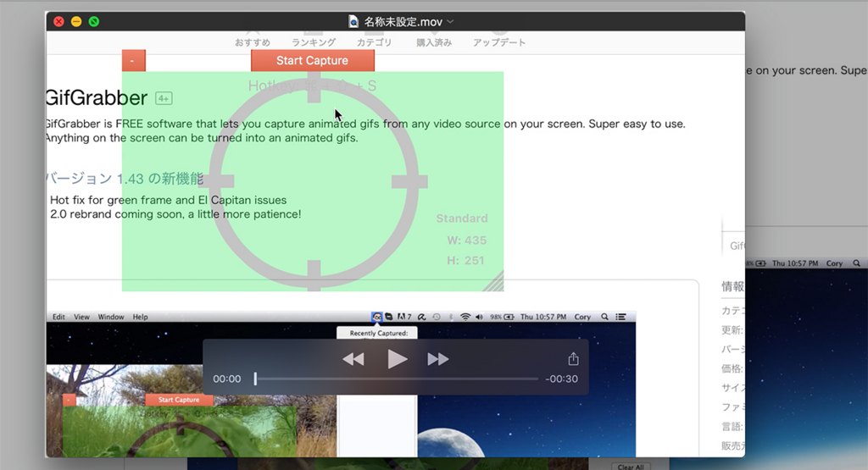Switch to the おすすめ tab

pyautogui.click(x=253, y=42)
